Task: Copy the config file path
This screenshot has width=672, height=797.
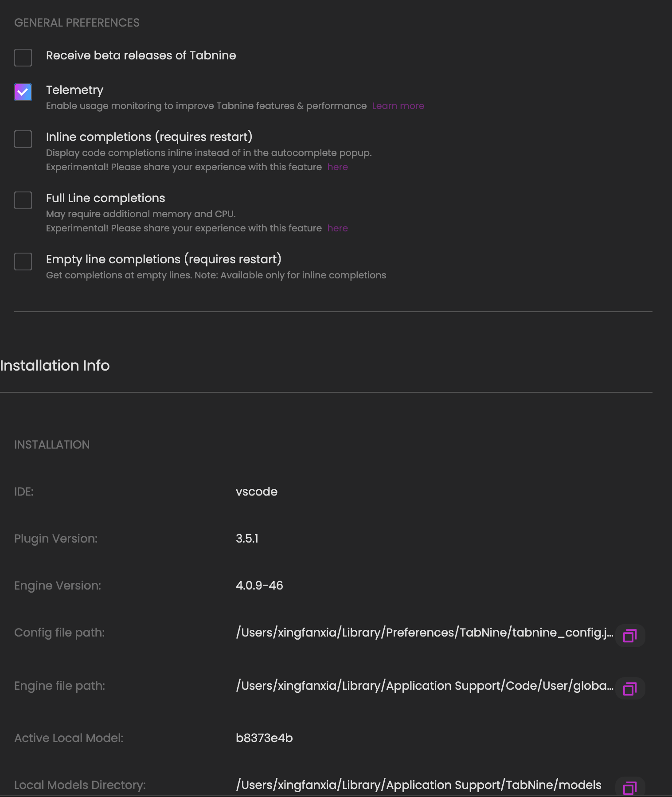Action: click(630, 636)
